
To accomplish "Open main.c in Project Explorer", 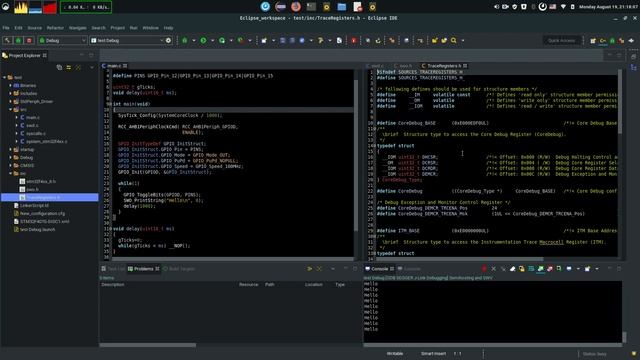I will pos(33,118).
